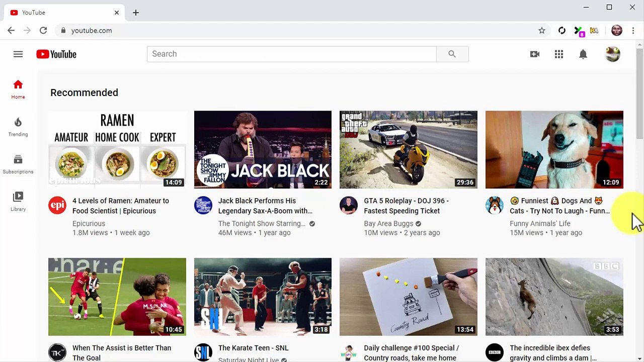Click the Chrome profile avatar

click(617, 31)
